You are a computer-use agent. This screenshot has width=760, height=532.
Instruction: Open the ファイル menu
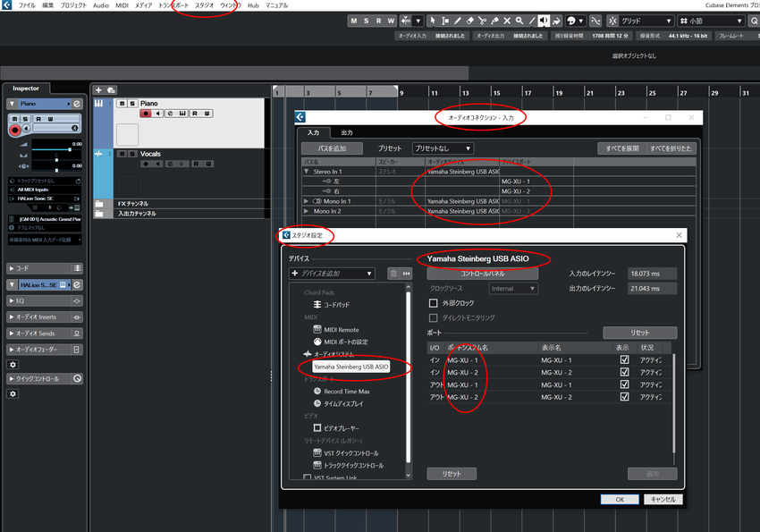tap(27, 5)
